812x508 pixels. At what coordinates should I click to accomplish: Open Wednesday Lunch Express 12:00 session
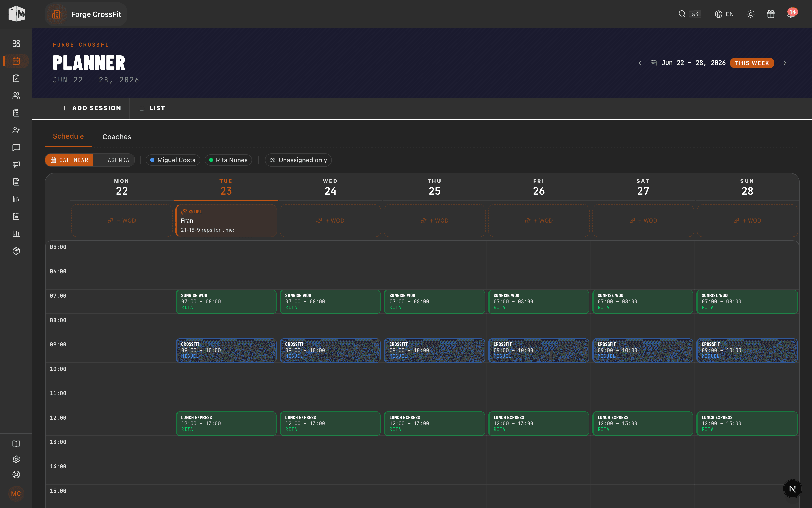(x=330, y=423)
